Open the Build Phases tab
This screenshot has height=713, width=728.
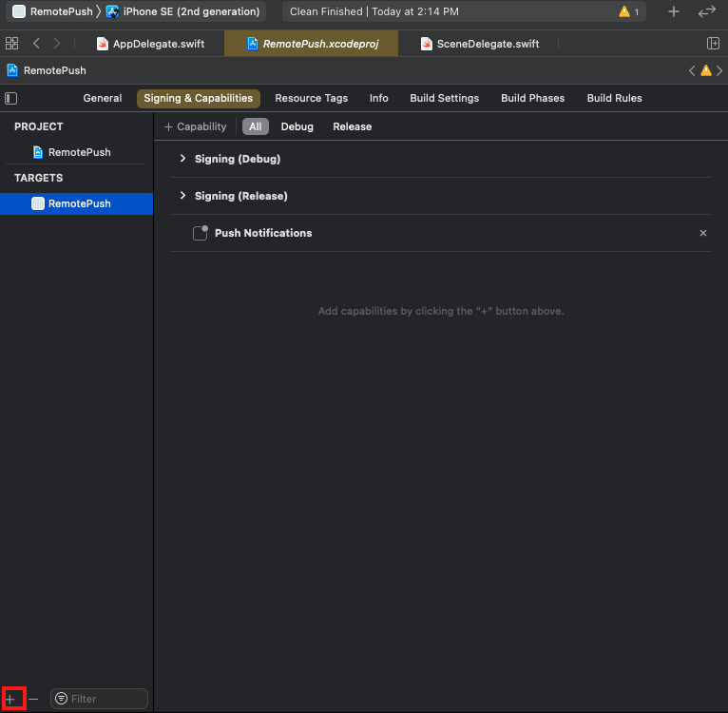pos(532,98)
